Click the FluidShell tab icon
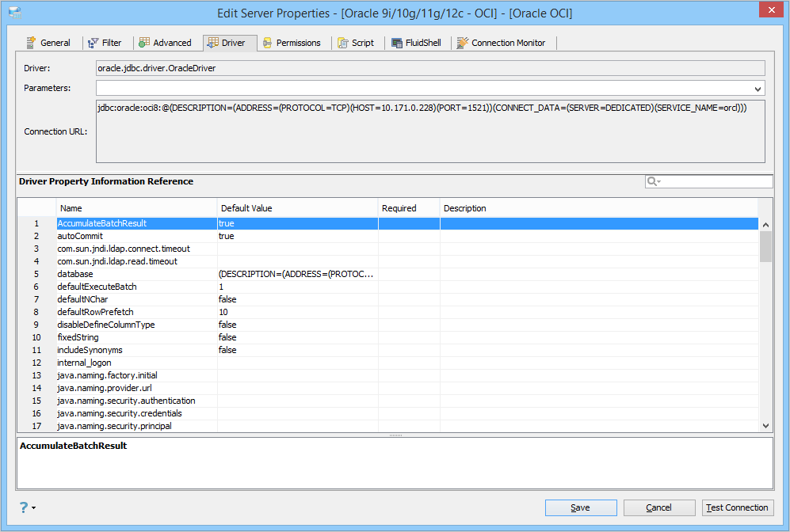This screenshot has width=790, height=532. pos(397,44)
